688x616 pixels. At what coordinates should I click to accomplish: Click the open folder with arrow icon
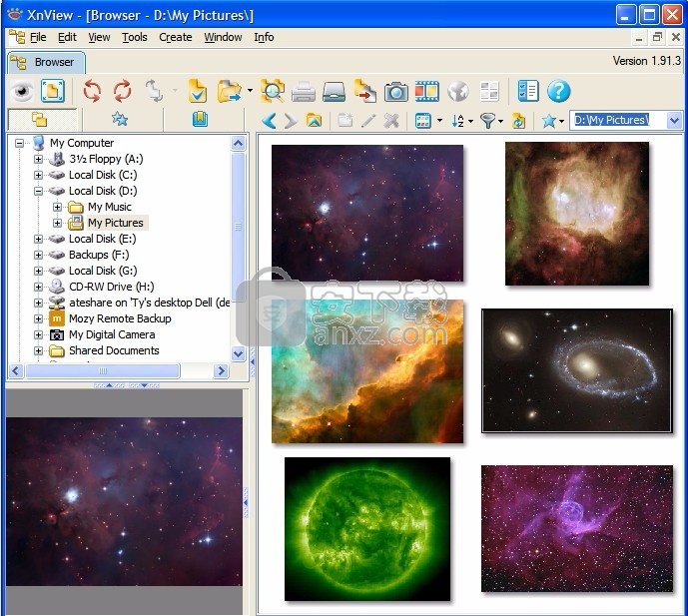(x=230, y=91)
